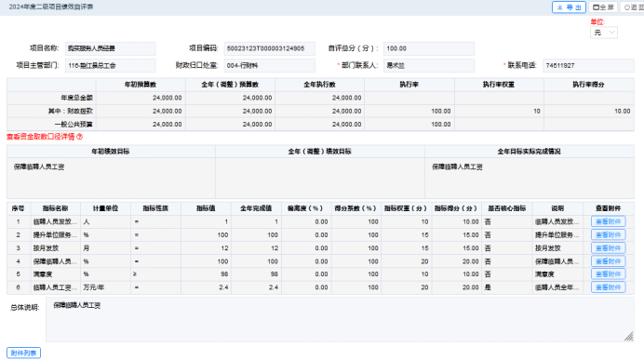Click the page title 2024年度二级项目绩效自评表
Viewport: 644px width, 360px height.
pos(51,7)
